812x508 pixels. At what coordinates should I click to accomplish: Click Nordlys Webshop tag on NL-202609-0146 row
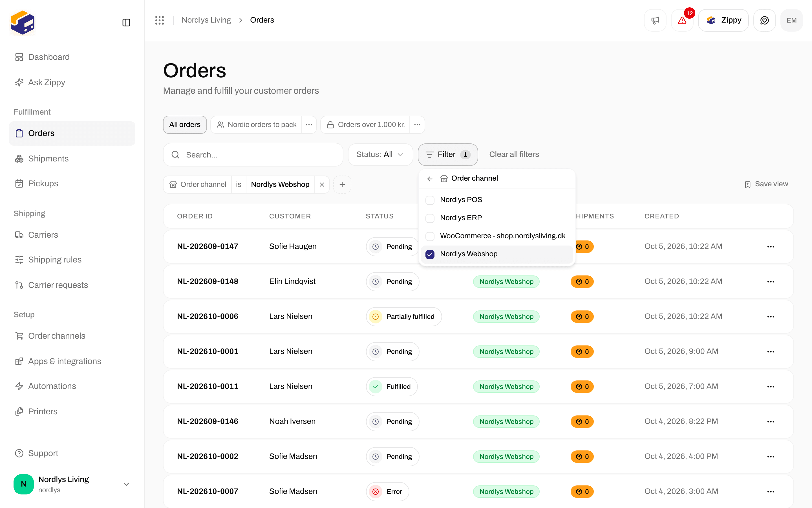[506, 422]
